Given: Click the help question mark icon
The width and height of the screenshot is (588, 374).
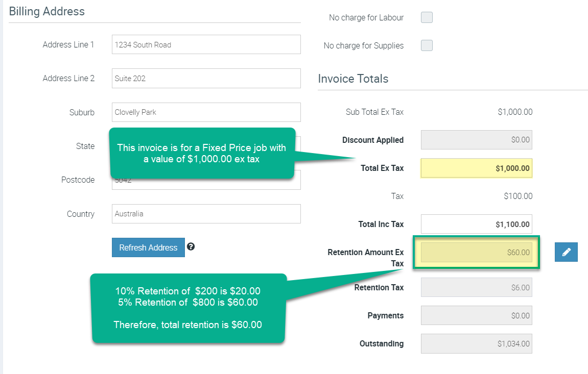Looking at the screenshot, I should pos(191,246).
